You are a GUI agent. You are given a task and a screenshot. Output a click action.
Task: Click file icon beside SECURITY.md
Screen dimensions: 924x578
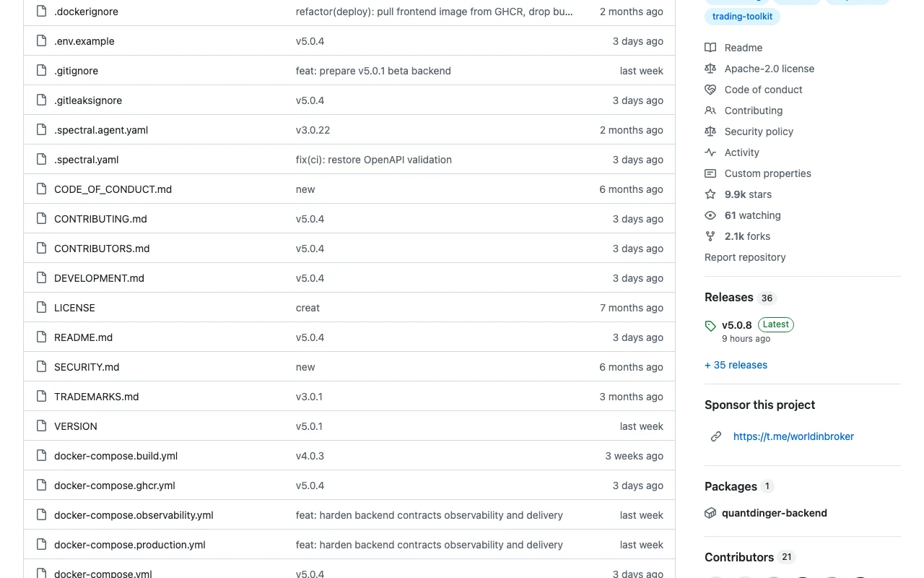coord(41,367)
